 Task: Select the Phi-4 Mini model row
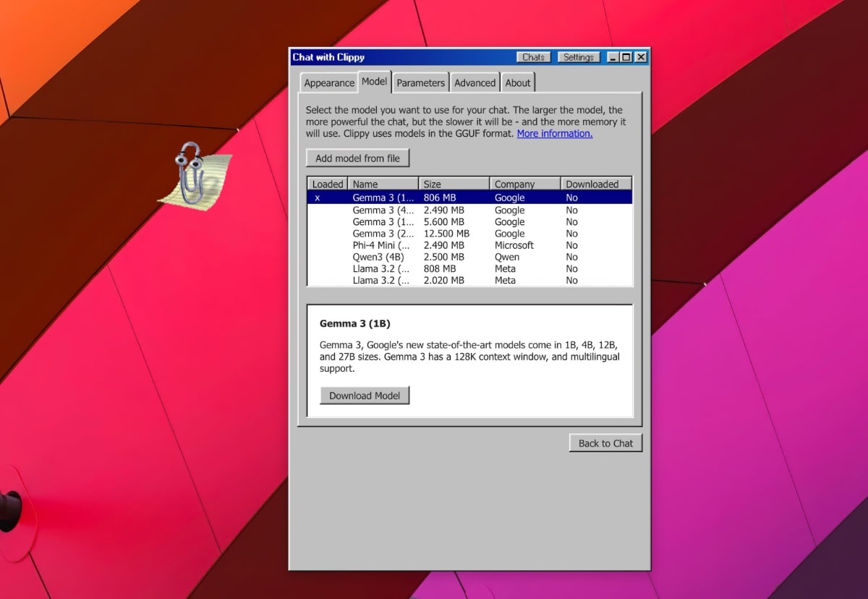pyautogui.click(x=382, y=245)
